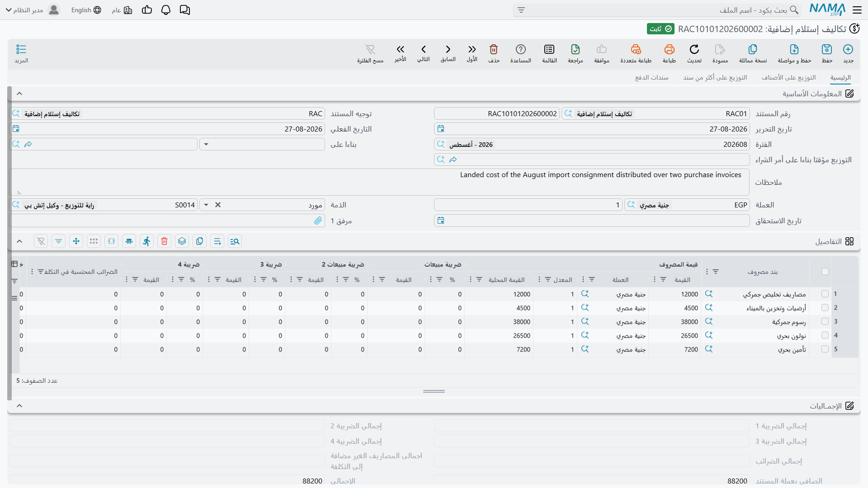Click the جديد (New) toolbar icon

[x=848, y=49]
